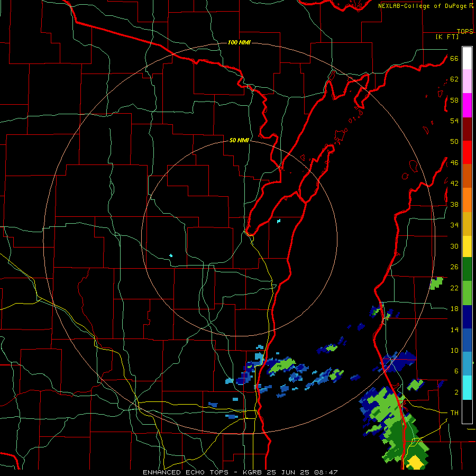Click the yellow legend swatch
The height and width of the screenshot is (476, 476).
pyautogui.click(x=467, y=246)
